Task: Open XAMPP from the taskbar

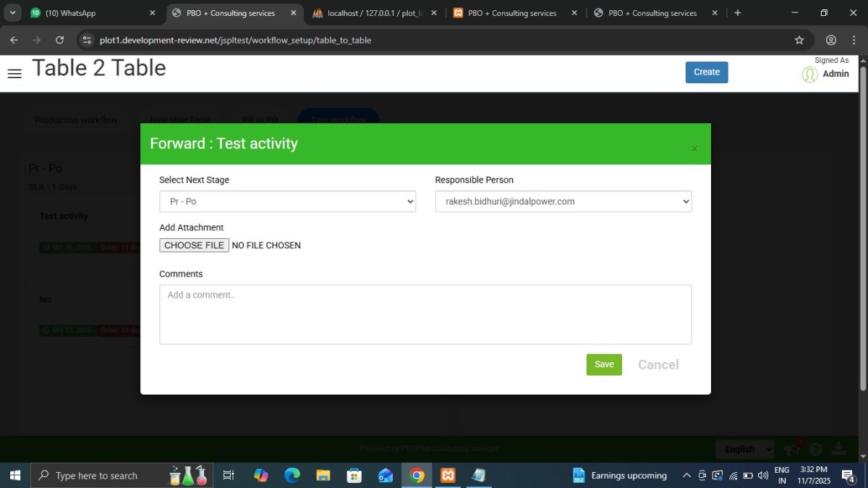Action: 448,476
